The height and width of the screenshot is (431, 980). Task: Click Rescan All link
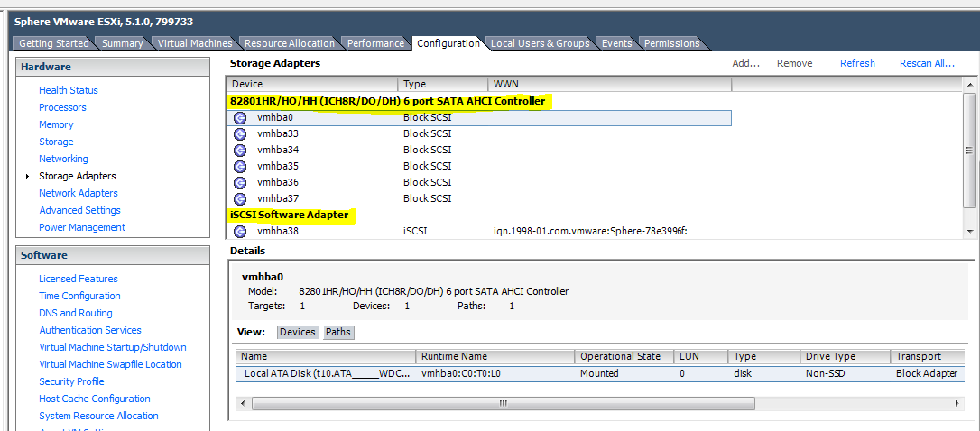coord(927,63)
